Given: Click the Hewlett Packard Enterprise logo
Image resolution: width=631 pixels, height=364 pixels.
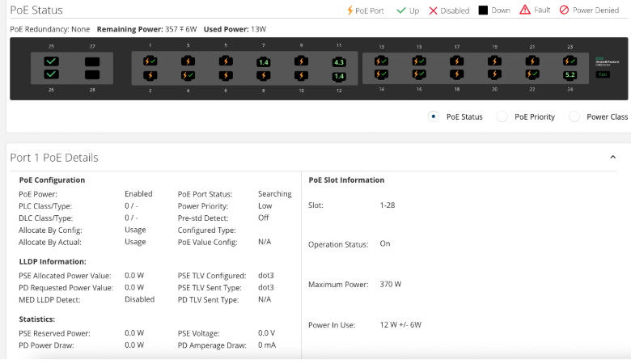Looking at the screenshot, I should point(603,62).
